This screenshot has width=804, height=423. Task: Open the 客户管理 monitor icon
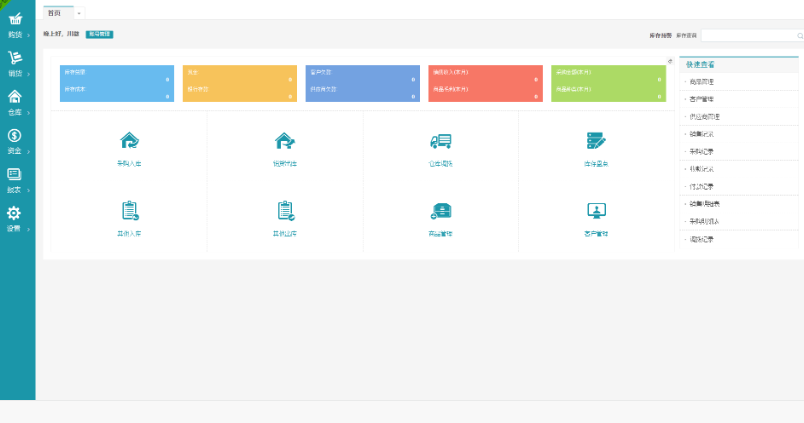(596, 211)
